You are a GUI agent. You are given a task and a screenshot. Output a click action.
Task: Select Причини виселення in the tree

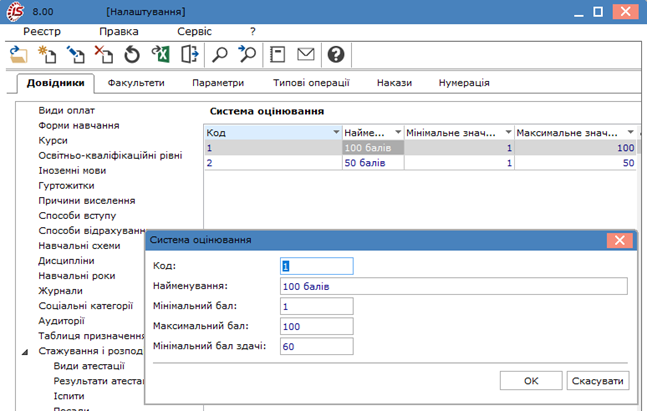(87, 201)
